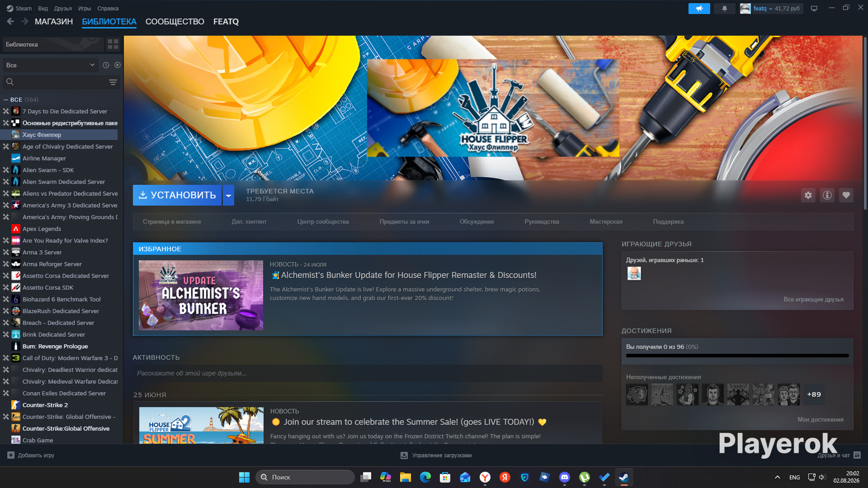This screenshot has width=868, height=488.
Task: Click the Windows taskbar search box
Action: pyautogui.click(x=305, y=477)
